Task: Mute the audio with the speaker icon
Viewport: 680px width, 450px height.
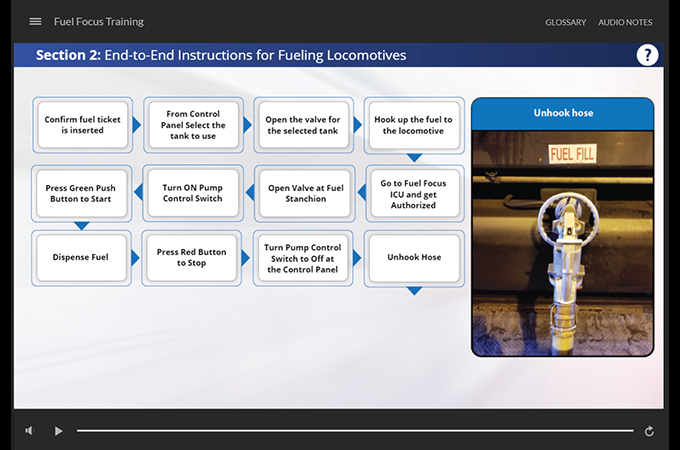Action: click(29, 431)
